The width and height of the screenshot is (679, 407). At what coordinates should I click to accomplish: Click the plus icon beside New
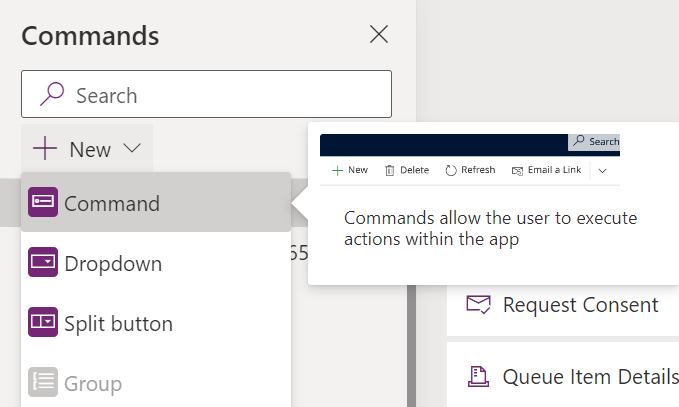tap(45, 150)
